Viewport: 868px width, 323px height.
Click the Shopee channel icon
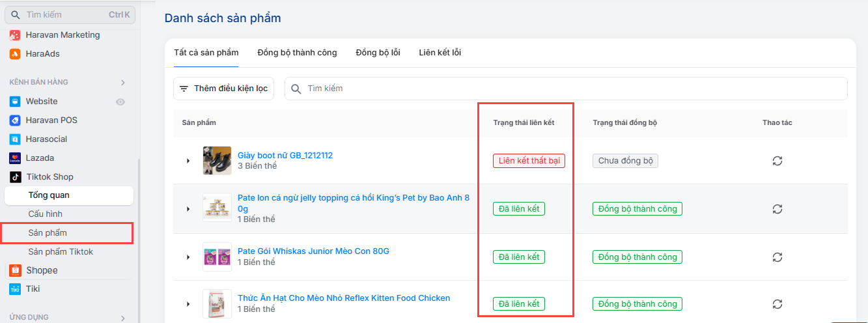tap(15, 270)
